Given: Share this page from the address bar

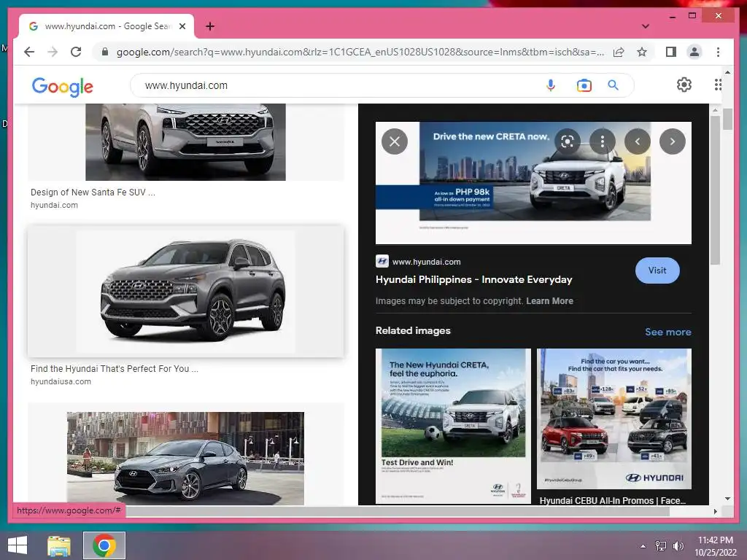Looking at the screenshot, I should click(619, 52).
